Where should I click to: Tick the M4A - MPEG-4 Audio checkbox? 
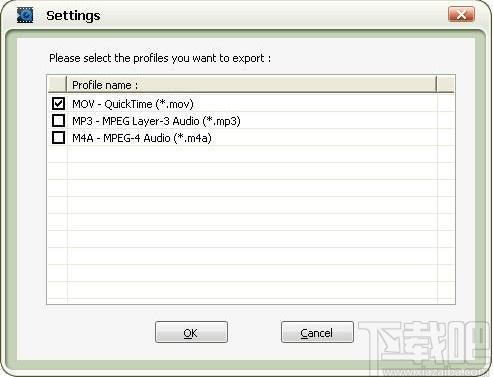[58, 137]
